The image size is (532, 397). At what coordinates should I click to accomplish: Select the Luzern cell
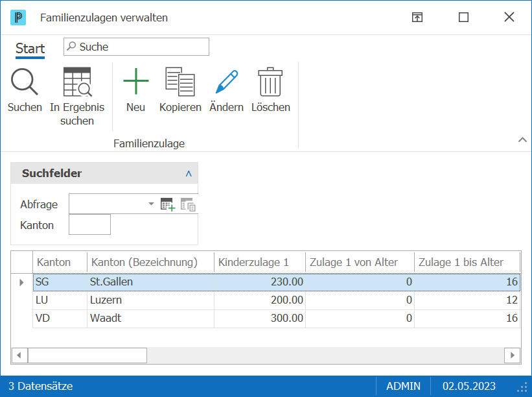click(150, 300)
